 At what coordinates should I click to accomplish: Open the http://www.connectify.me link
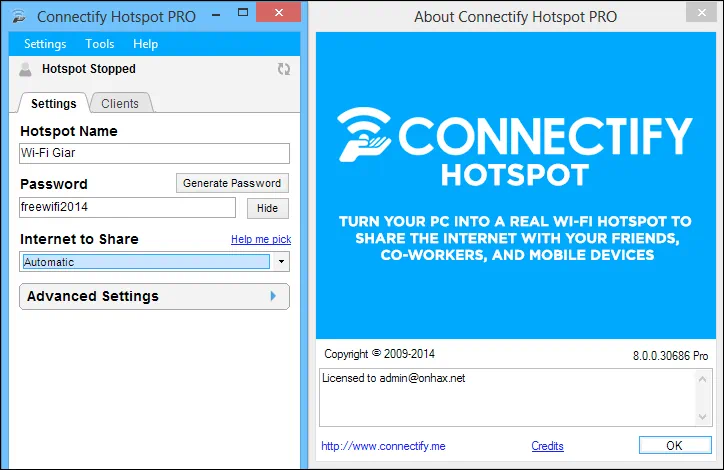pyautogui.click(x=383, y=446)
